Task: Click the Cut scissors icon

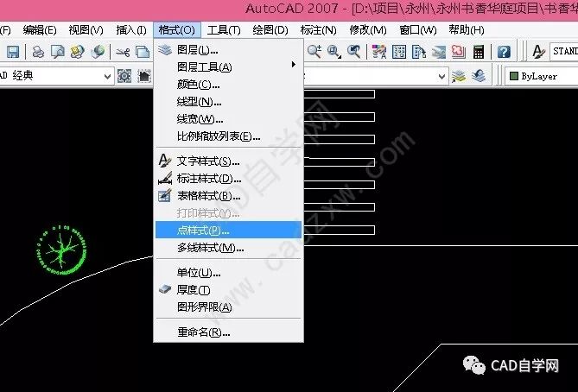Action: click(x=123, y=53)
